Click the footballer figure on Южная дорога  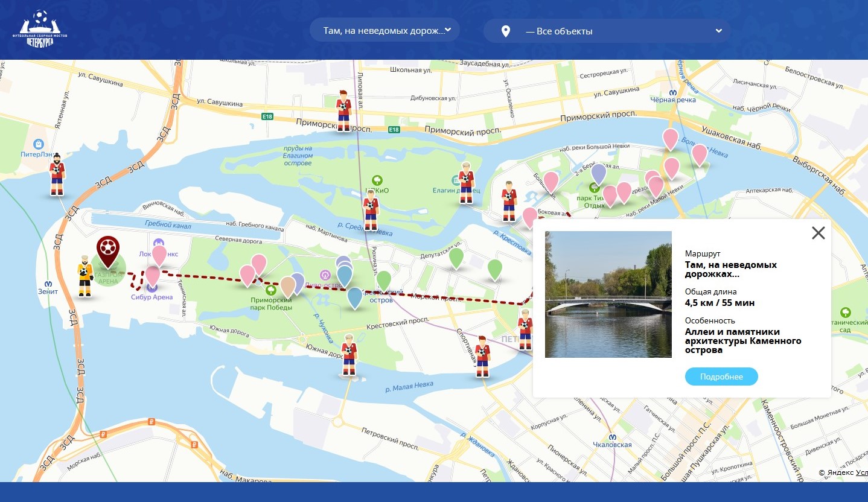pos(349,354)
